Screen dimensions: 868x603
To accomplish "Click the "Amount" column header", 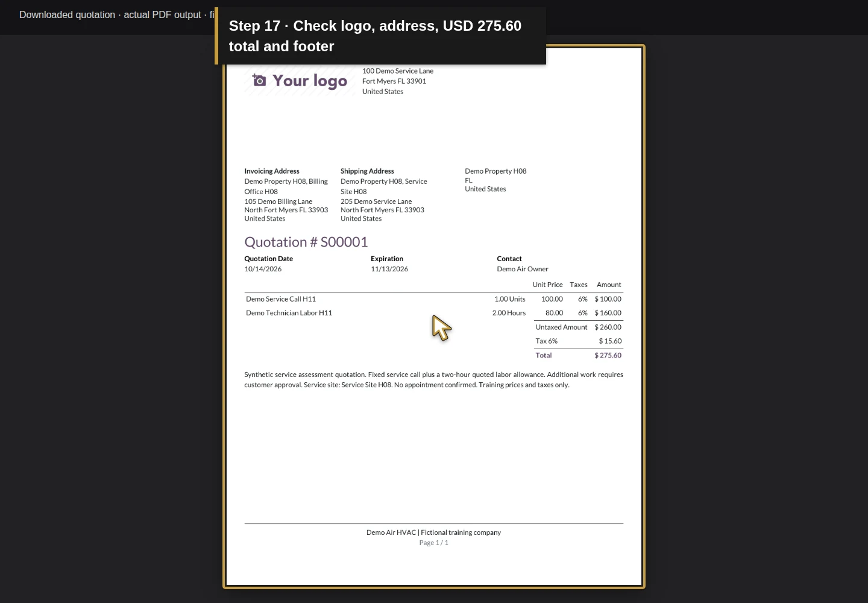I will click(x=609, y=285).
